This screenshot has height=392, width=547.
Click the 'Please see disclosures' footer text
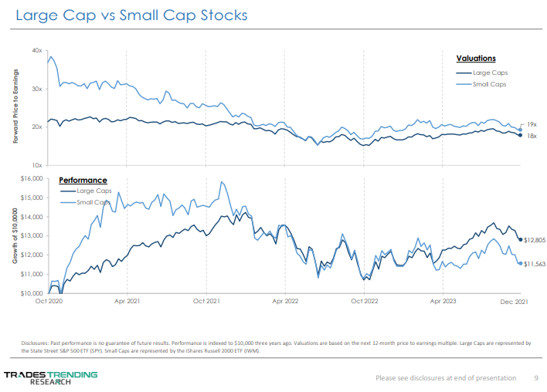click(x=445, y=377)
